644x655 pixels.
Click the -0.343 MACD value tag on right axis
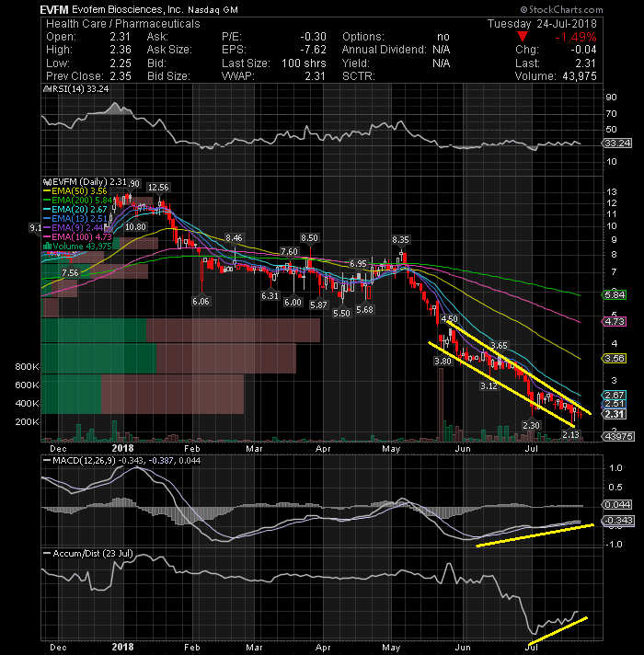[618, 521]
